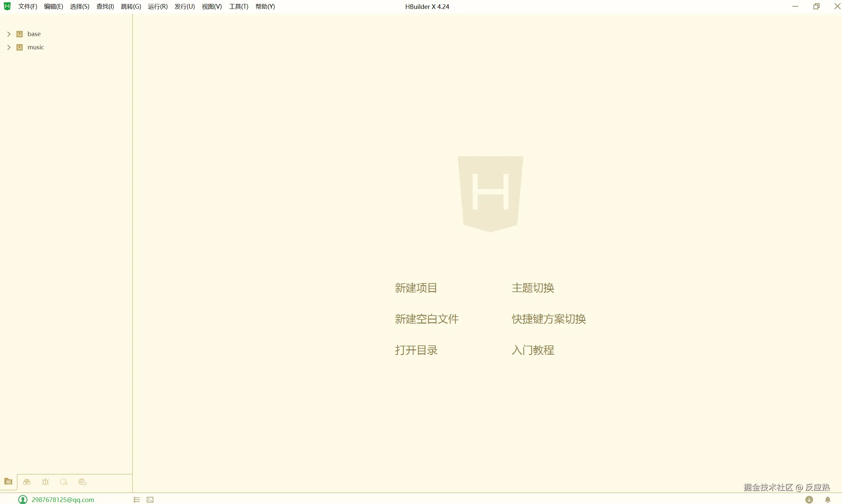
Task: Click the download arrow icon in status bar
Action: click(x=809, y=500)
